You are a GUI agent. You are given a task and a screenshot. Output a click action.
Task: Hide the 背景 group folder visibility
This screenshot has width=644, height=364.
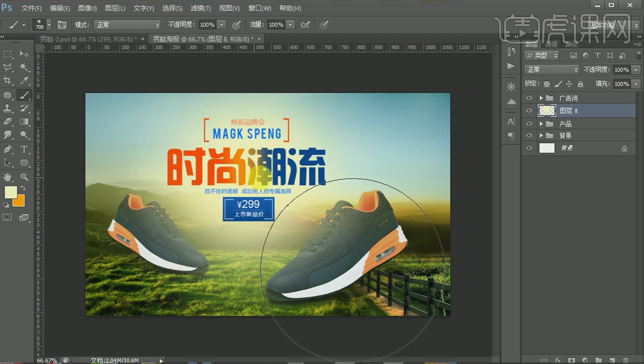[529, 135]
